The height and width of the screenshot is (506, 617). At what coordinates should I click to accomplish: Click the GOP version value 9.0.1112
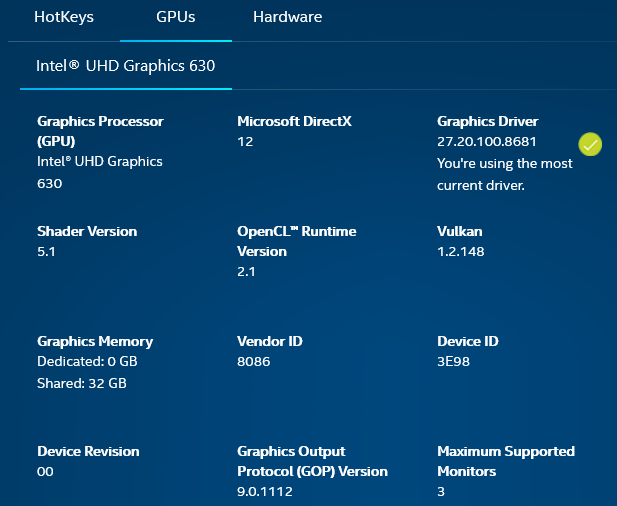265,492
